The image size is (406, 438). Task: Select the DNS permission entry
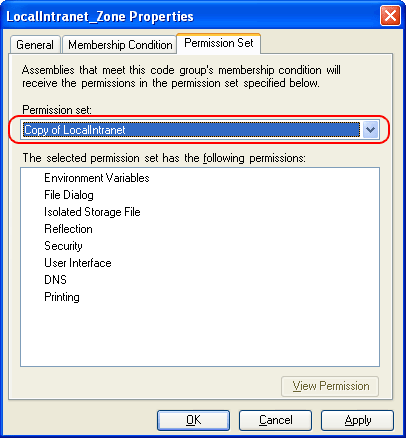click(x=55, y=280)
